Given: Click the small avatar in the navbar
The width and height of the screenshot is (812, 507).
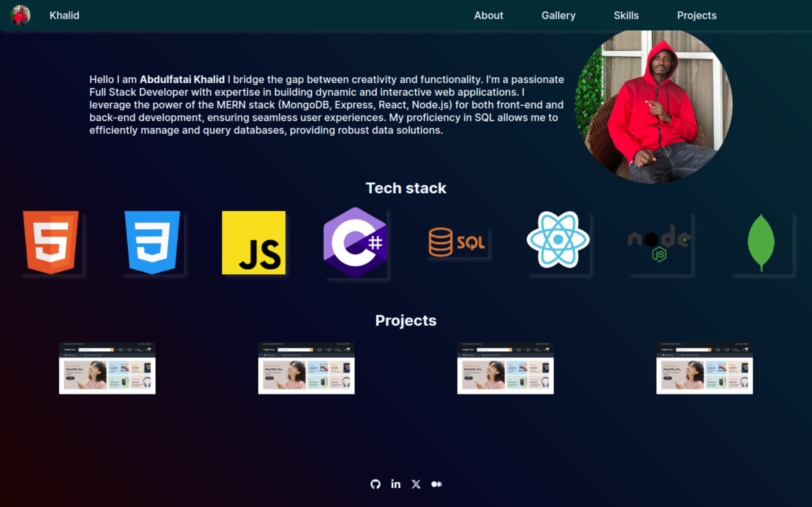Looking at the screenshot, I should [21, 15].
